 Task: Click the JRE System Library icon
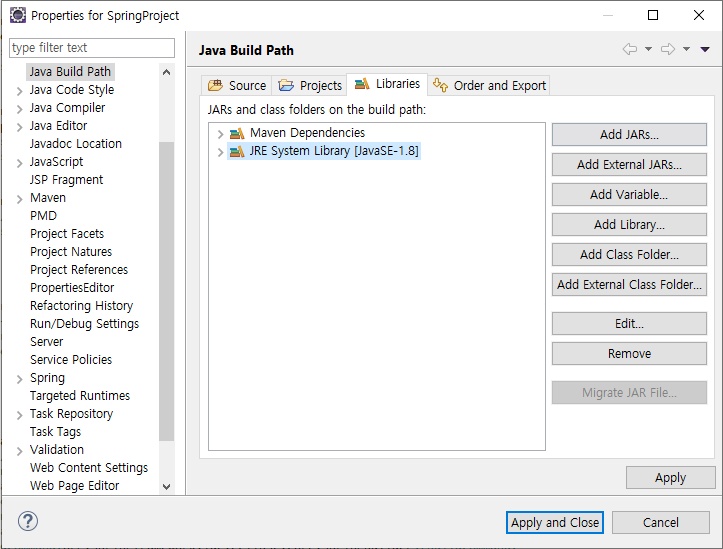[x=237, y=151]
